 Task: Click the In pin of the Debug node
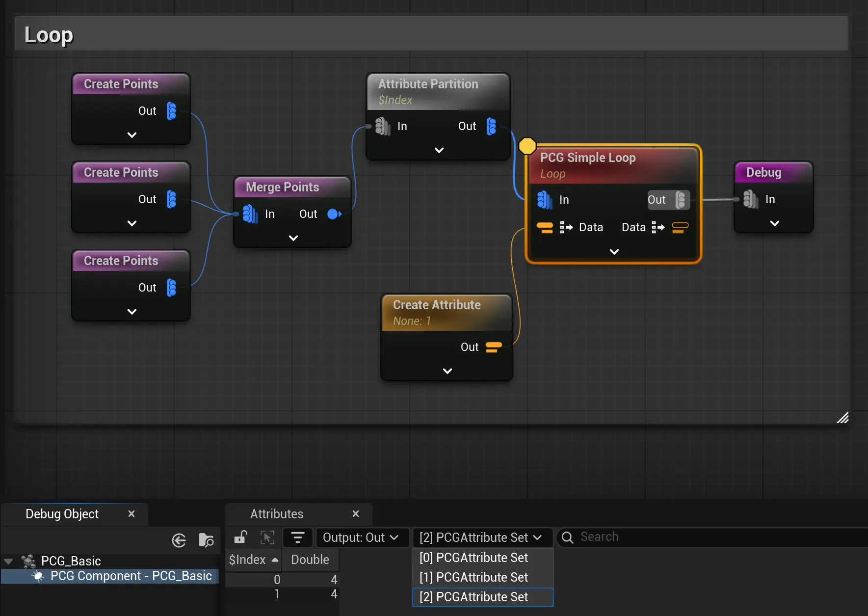coord(750,199)
